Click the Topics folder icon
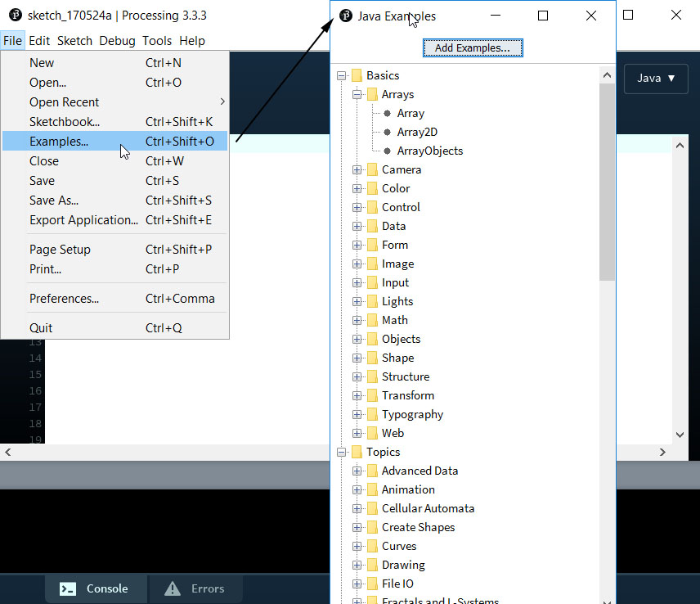The image size is (700, 604). tap(357, 452)
